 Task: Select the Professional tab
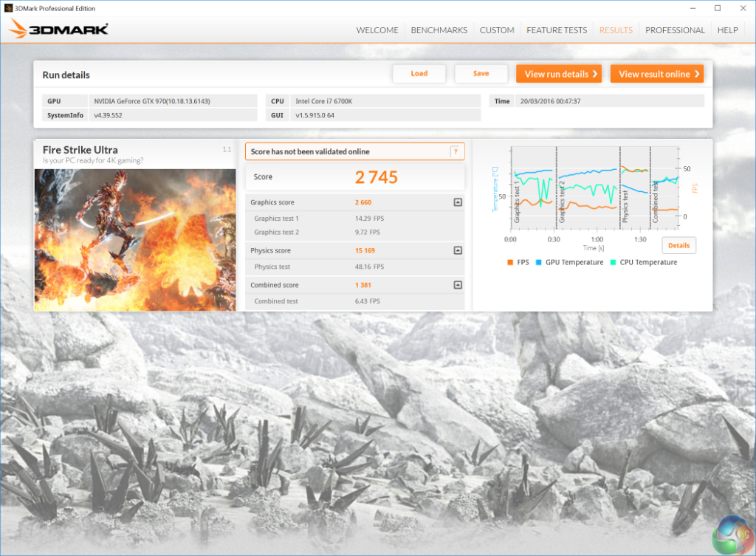(675, 30)
